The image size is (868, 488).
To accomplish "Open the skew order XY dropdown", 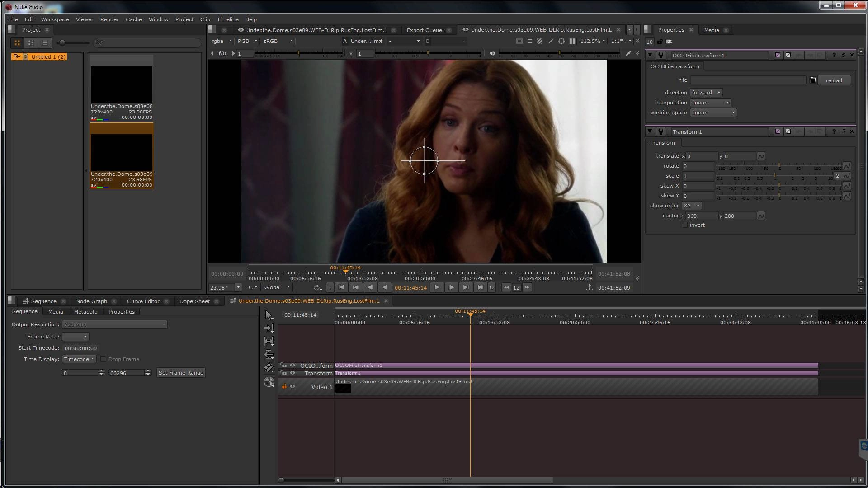I will click(x=692, y=206).
